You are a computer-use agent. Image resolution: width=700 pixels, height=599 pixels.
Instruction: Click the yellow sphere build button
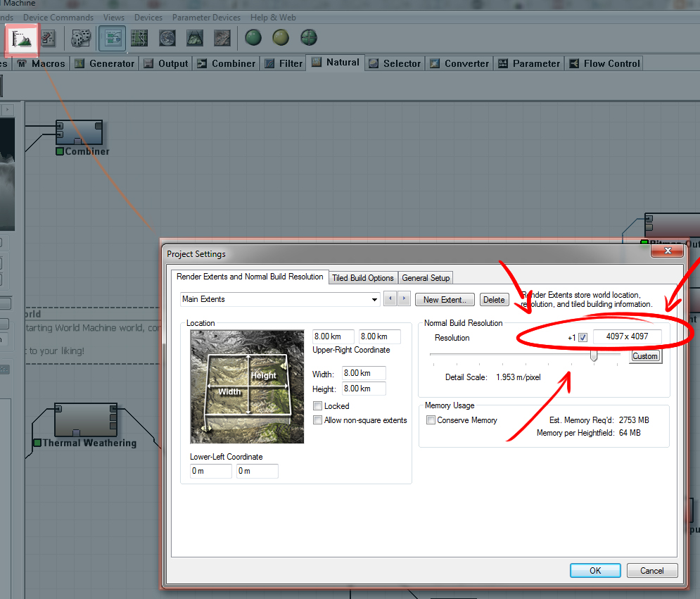click(281, 37)
